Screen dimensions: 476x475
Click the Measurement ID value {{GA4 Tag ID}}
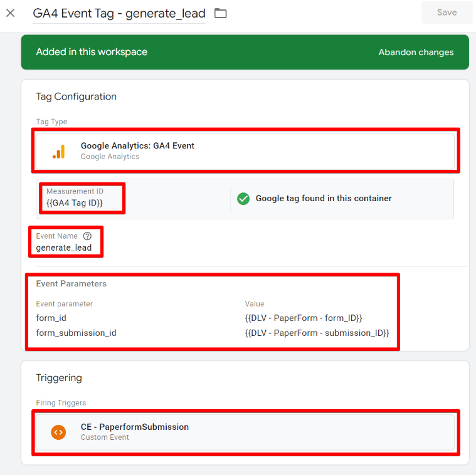75,203
